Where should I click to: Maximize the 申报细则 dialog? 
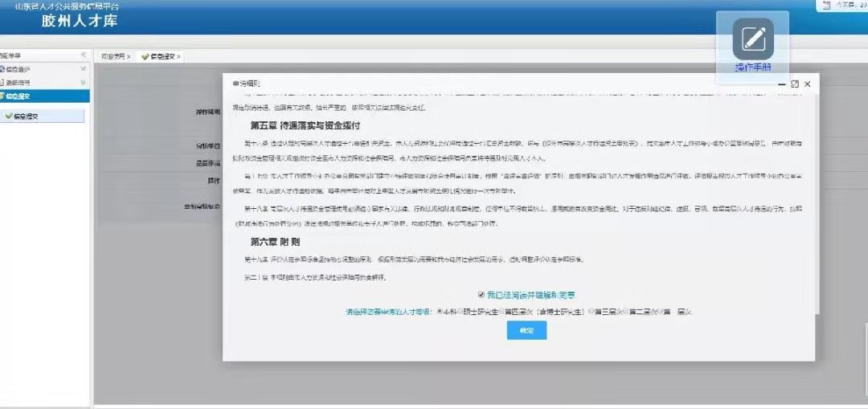pos(794,84)
